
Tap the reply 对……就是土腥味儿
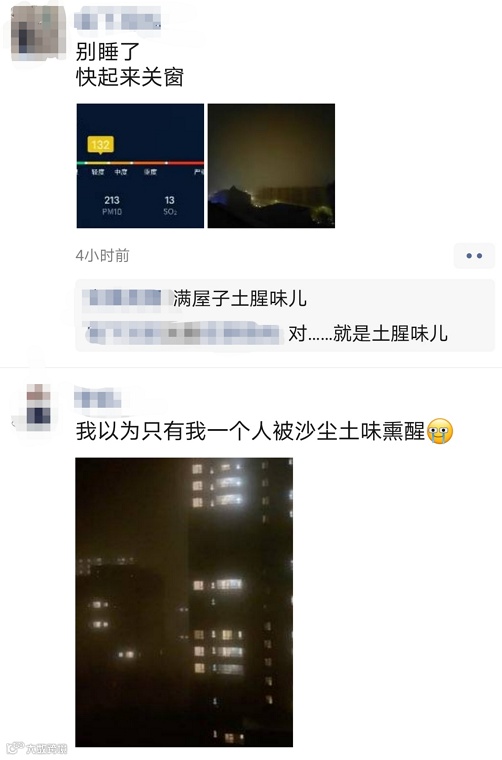[x=368, y=333]
